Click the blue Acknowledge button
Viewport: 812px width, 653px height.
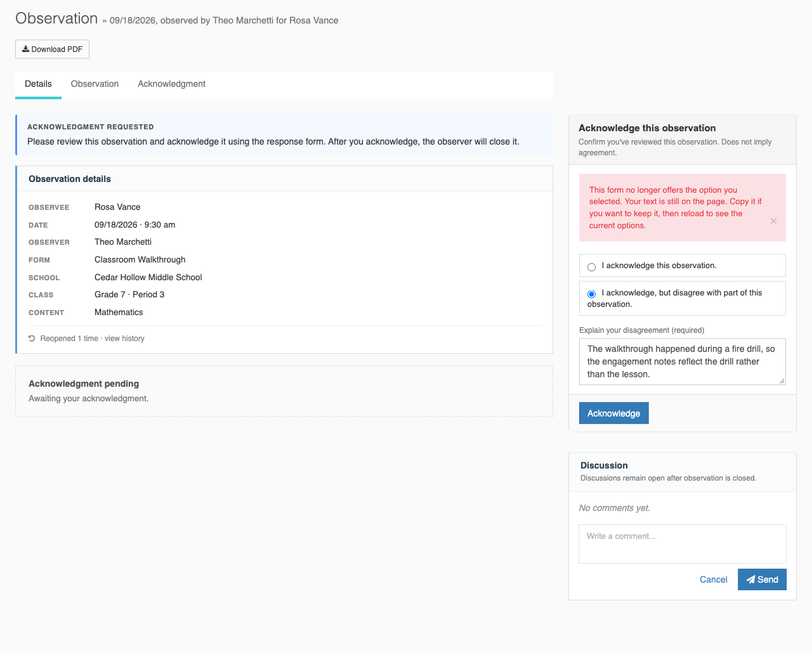[613, 413]
